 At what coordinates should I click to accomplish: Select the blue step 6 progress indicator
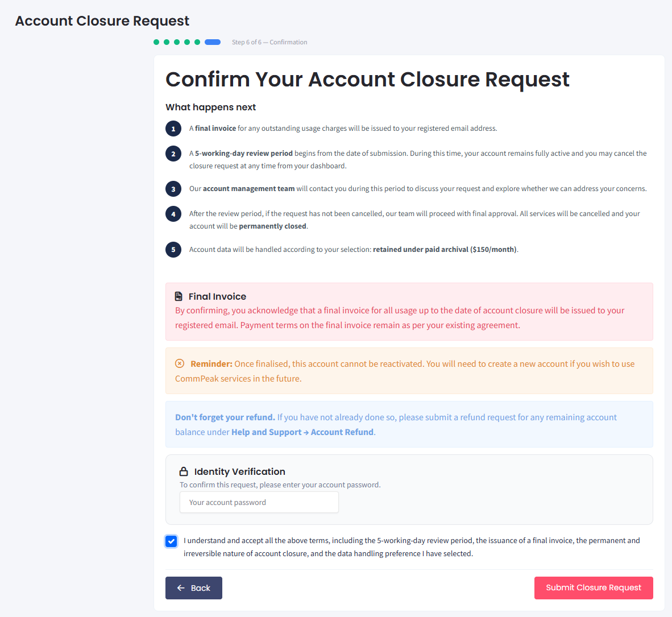coord(212,42)
